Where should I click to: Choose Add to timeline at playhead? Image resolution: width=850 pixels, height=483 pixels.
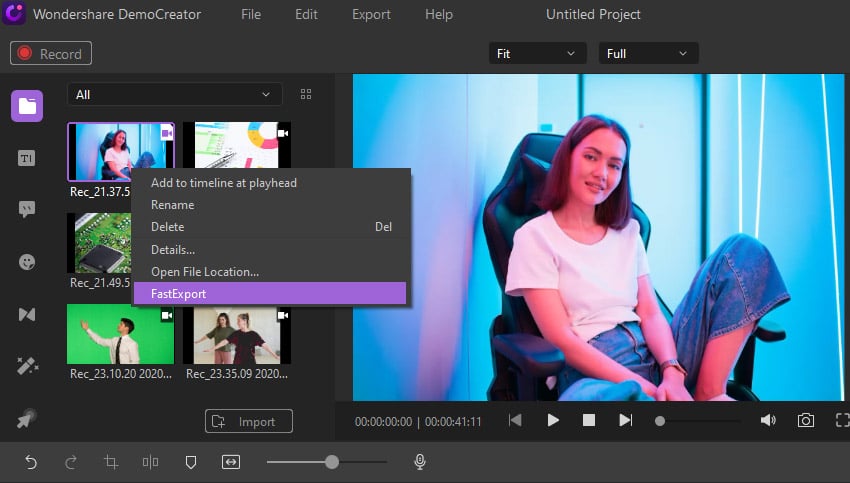tap(269, 183)
